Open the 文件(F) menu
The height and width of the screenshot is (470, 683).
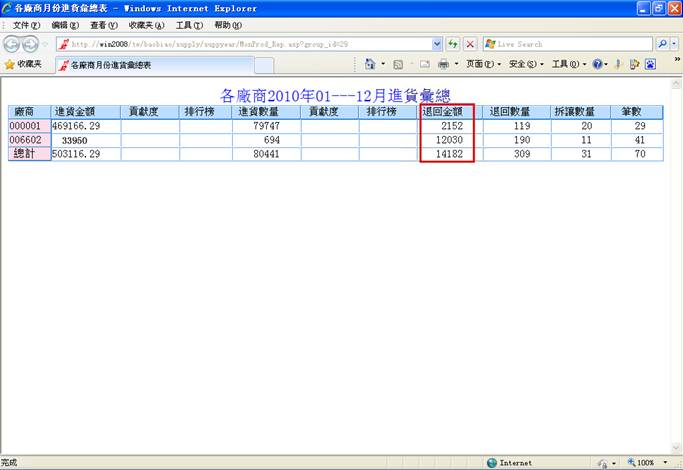pyautogui.click(x=26, y=25)
